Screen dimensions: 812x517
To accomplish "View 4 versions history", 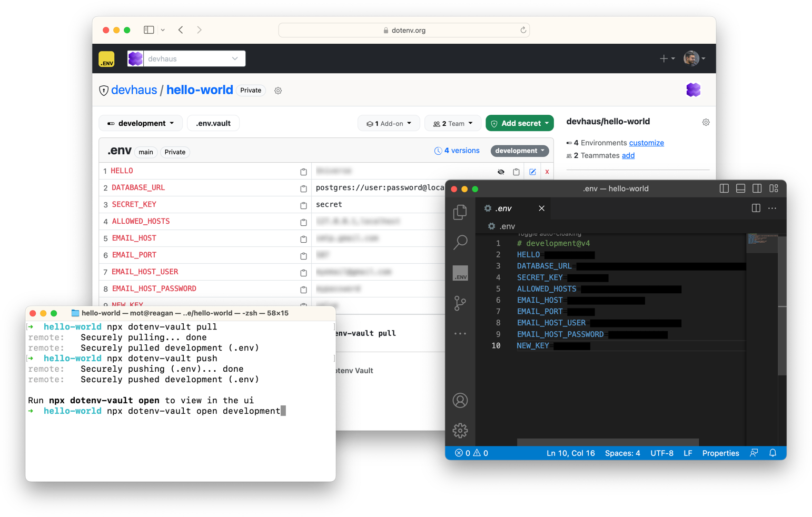I will pyautogui.click(x=457, y=151).
